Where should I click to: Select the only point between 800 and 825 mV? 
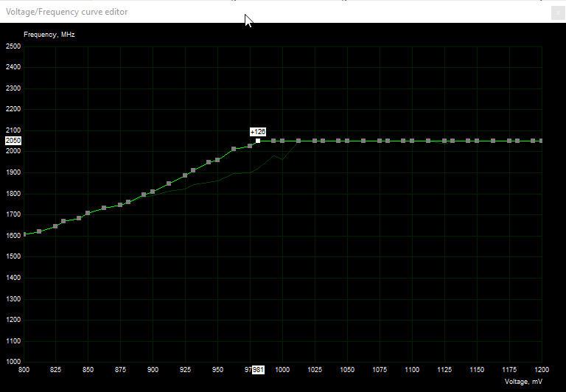click(39, 231)
